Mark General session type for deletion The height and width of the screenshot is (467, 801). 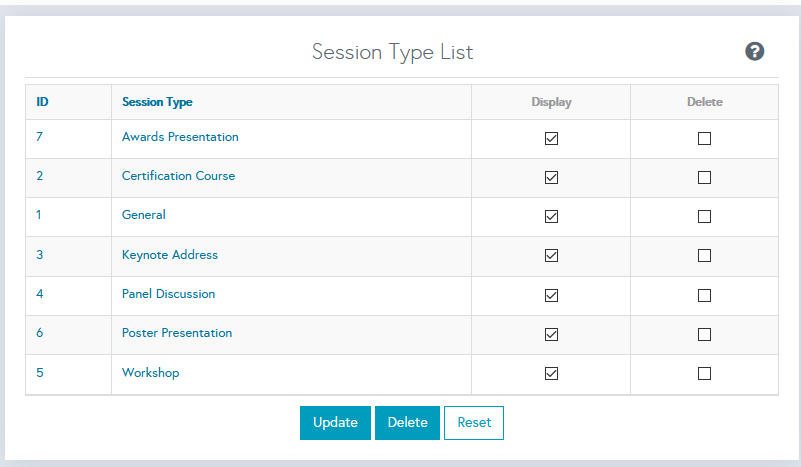coord(704,217)
